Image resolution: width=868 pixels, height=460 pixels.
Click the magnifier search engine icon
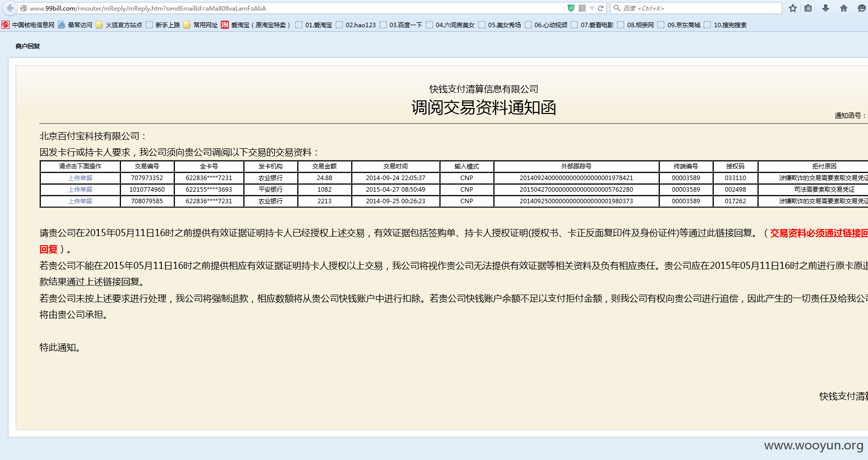(616, 8)
